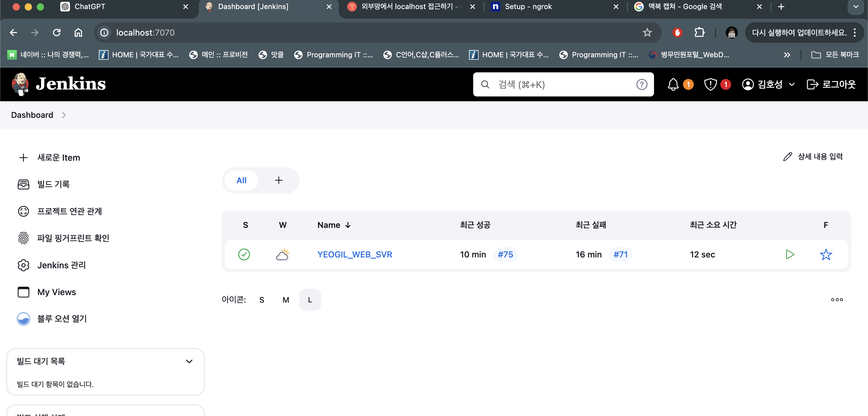
Task: Click the Jenkins search input field
Action: (559, 84)
